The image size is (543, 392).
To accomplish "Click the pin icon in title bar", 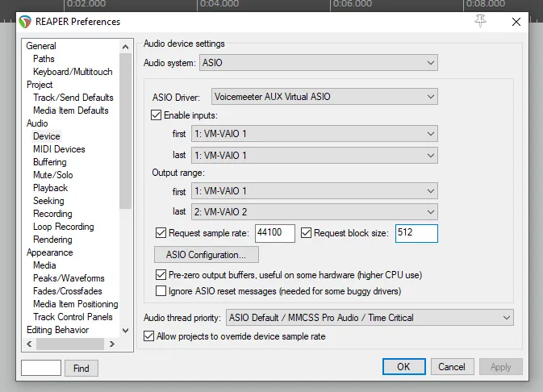I will pyautogui.click(x=480, y=21).
